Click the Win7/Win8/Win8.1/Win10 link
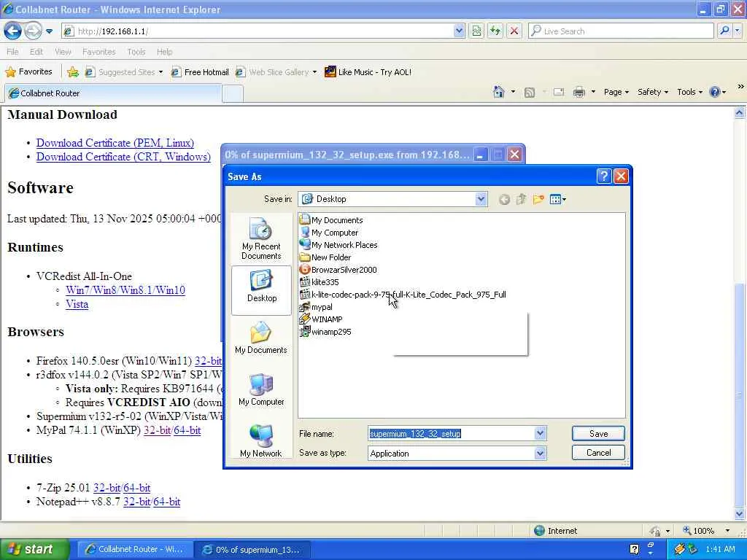 click(x=125, y=290)
